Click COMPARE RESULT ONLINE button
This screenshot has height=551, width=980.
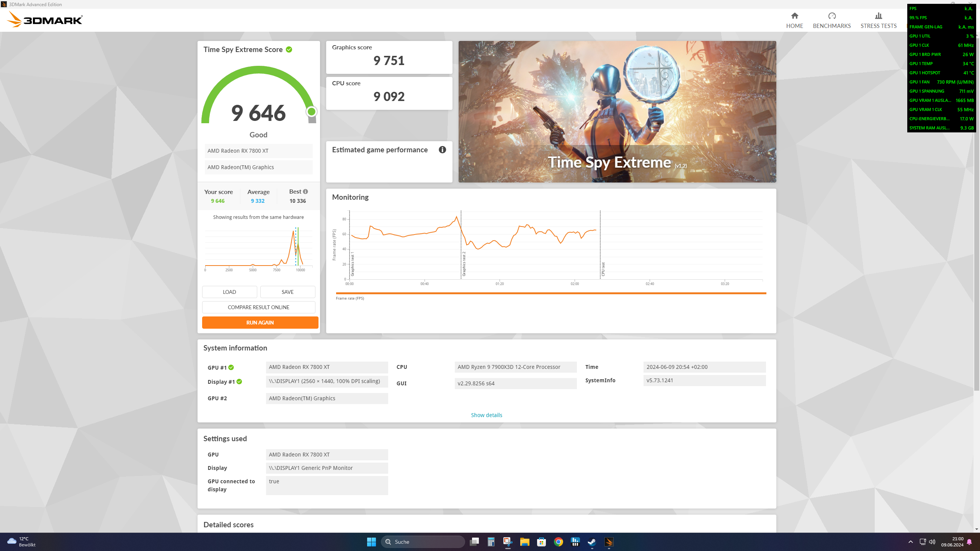(x=258, y=307)
